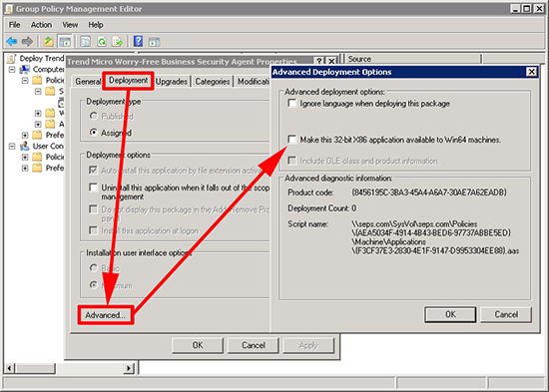Collapse the User Configuration tree node
This screenshot has width=549, height=392.
[12, 146]
